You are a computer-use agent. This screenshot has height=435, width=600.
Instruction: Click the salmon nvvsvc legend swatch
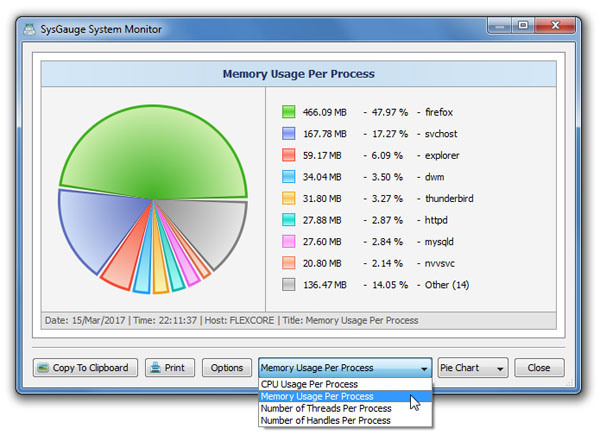tap(289, 263)
